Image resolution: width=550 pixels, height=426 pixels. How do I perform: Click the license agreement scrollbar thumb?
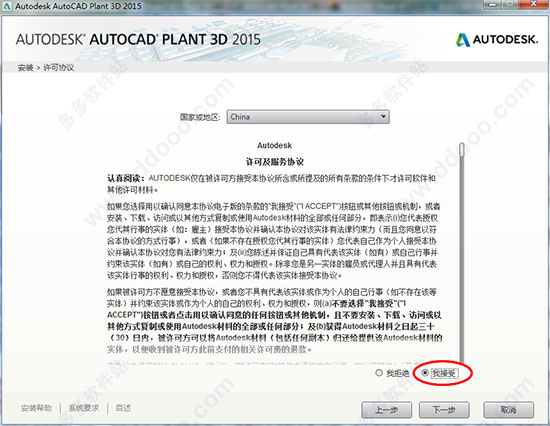click(462, 149)
